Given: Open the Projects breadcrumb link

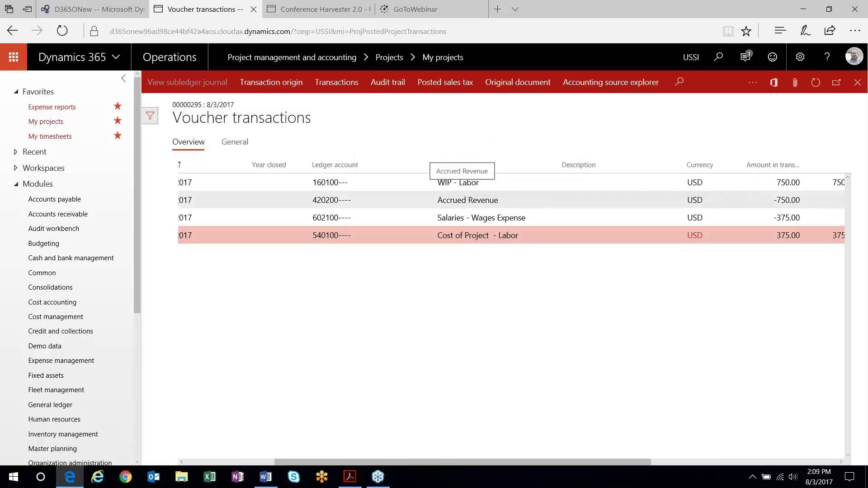Looking at the screenshot, I should (x=389, y=57).
